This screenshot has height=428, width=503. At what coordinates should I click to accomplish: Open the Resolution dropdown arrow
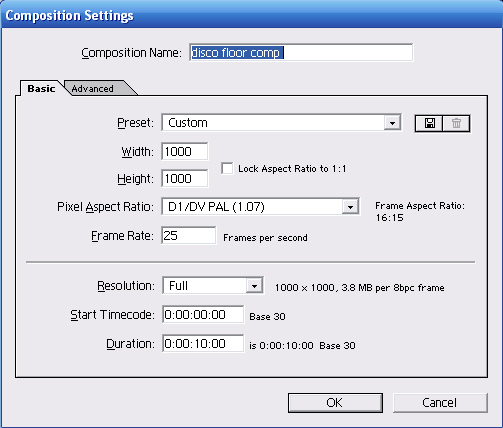pos(254,286)
